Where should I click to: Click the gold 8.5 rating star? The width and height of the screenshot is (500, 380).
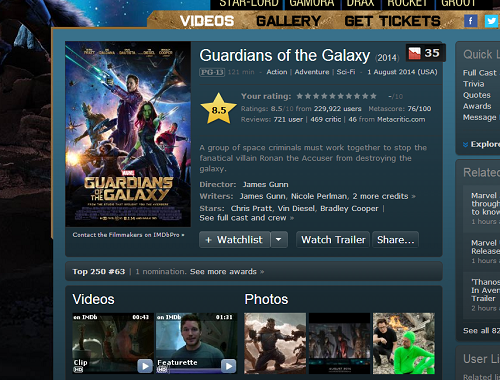click(219, 109)
